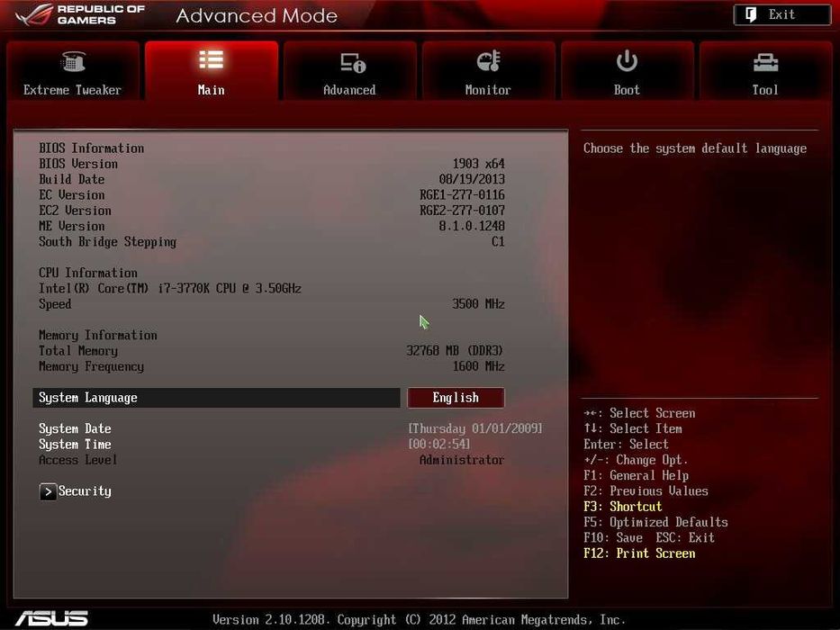The height and width of the screenshot is (630, 840).
Task: Click EC2 Version value RGE2-Z77-0107
Action: pyautogui.click(x=463, y=210)
